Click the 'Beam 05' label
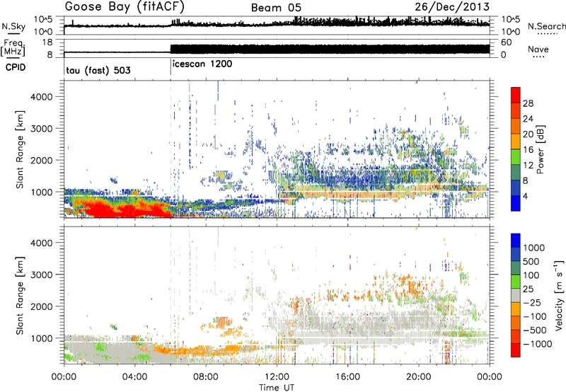 [x=276, y=8]
